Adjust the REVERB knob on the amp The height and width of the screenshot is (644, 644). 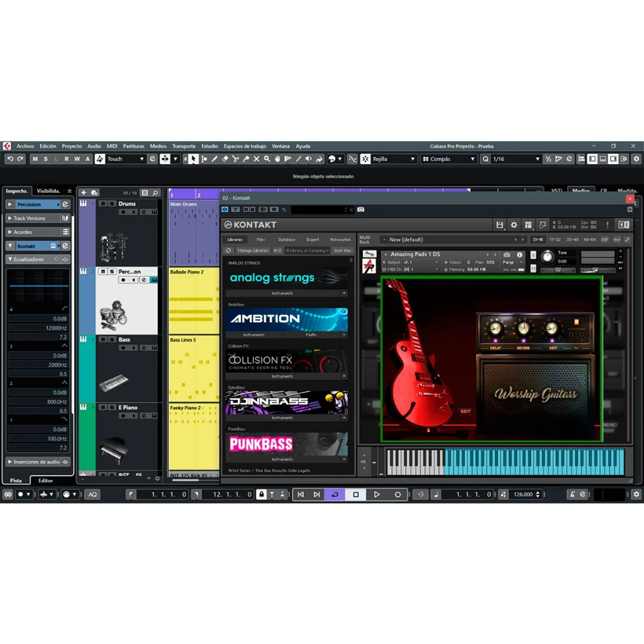click(x=523, y=328)
